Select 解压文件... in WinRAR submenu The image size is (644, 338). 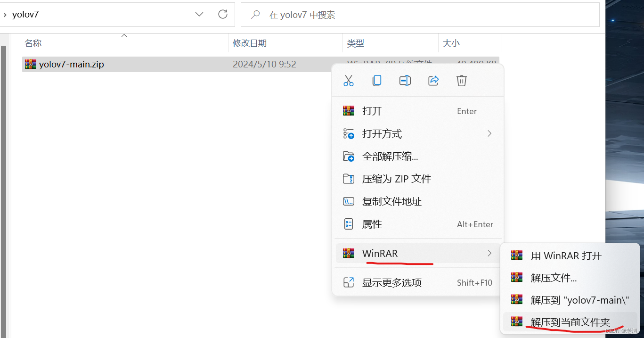tap(570, 278)
